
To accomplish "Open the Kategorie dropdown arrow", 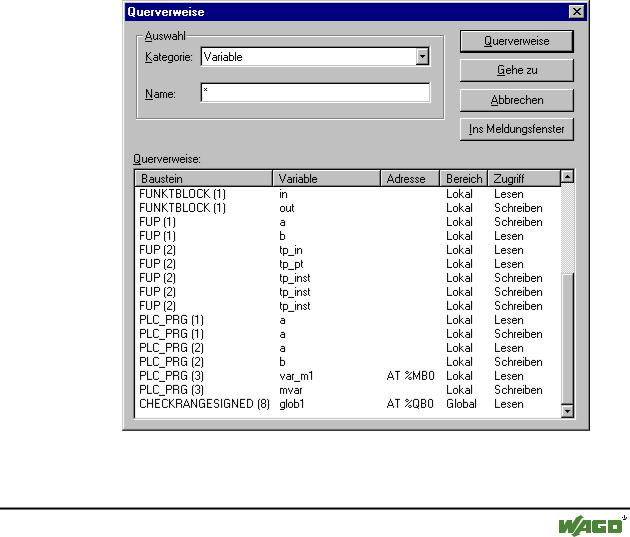I will 422,57.
